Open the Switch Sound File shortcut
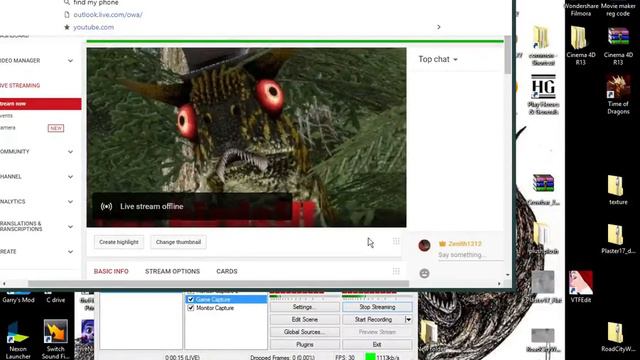The height and width of the screenshot is (360, 640). [55, 331]
